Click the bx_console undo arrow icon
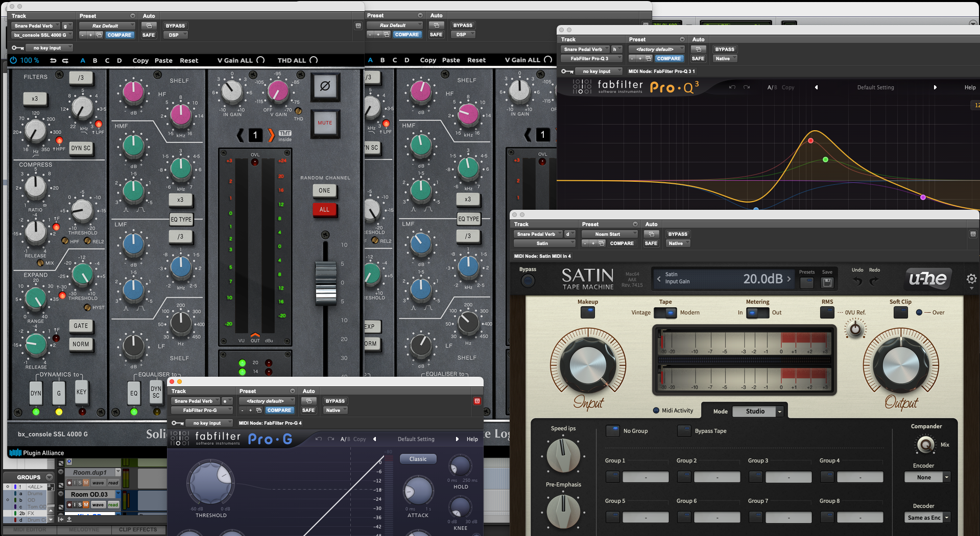The image size is (980, 536). pyautogui.click(x=53, y=60)
